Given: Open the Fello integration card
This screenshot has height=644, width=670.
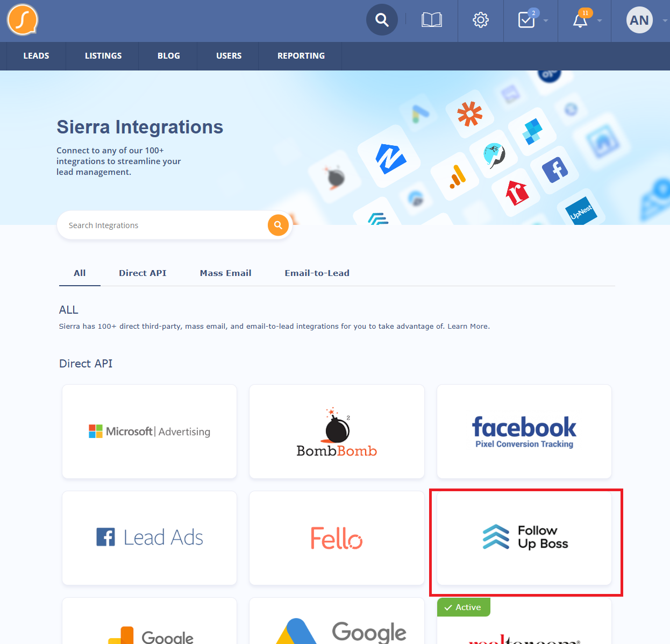Looking at the screenshot, I should 337,538.
